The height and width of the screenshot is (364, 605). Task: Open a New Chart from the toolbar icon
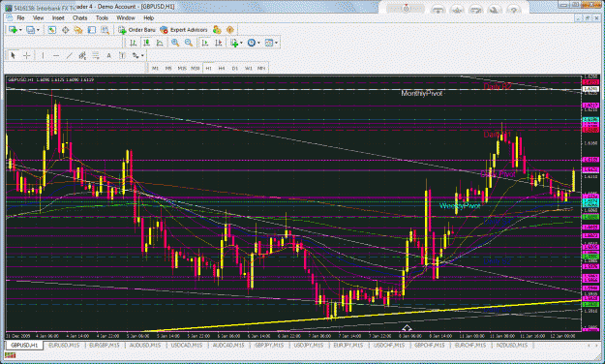pos(13,30)
